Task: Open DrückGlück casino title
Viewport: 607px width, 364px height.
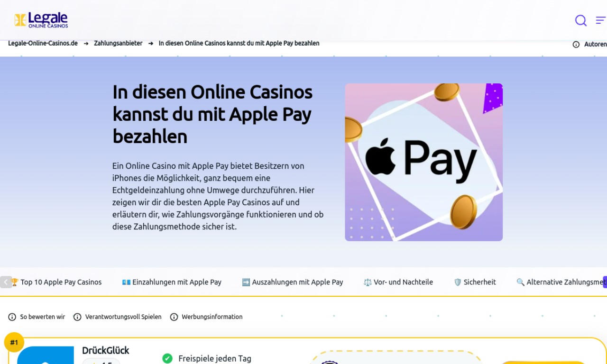Action: coord(105,350)
